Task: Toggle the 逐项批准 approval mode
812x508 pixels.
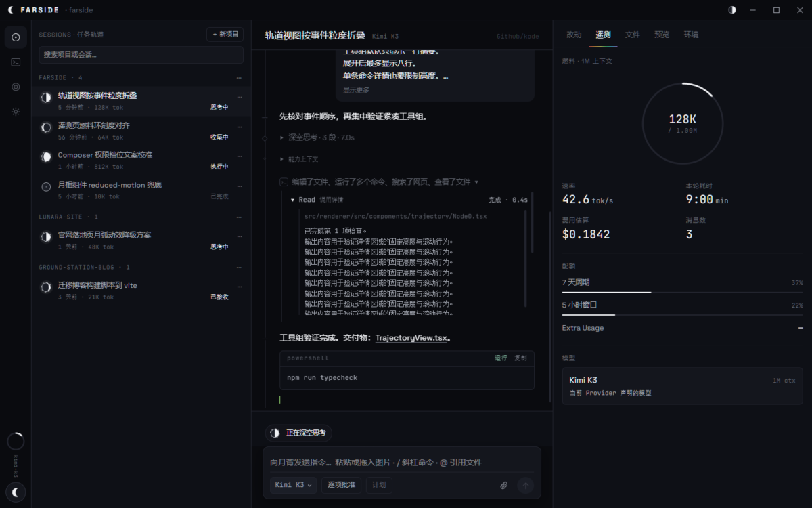Action: point(341,485)
